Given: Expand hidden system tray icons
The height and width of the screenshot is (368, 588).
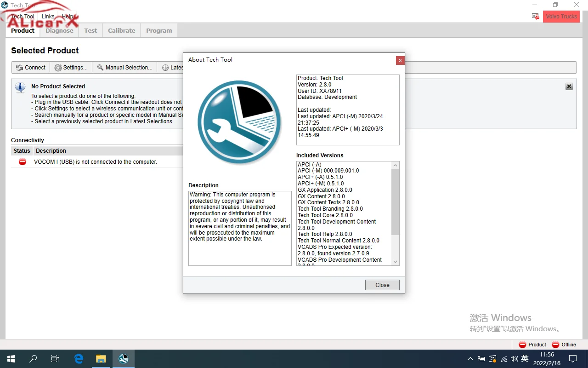Looking at the screenshot, I should point(470,359).
